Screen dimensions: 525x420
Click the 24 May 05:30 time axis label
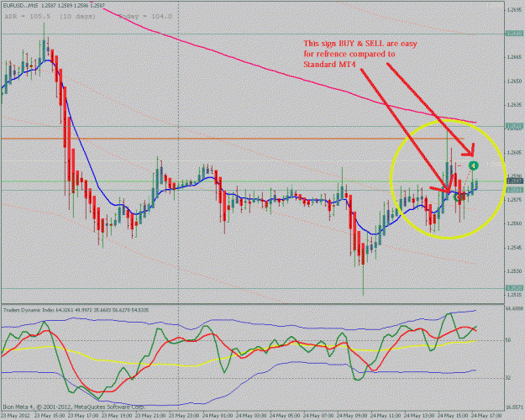[284, 416]
